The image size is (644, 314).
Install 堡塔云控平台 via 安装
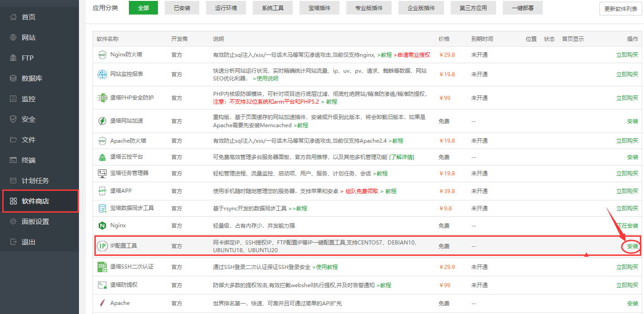pyautogui.click(x=633, y=157)
